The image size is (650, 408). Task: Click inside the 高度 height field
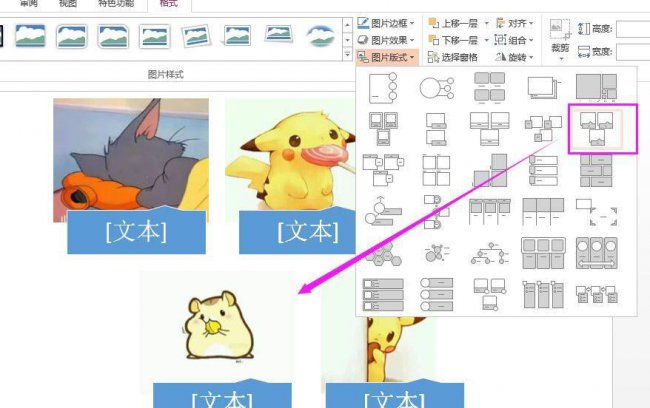(x=633, y=29)
